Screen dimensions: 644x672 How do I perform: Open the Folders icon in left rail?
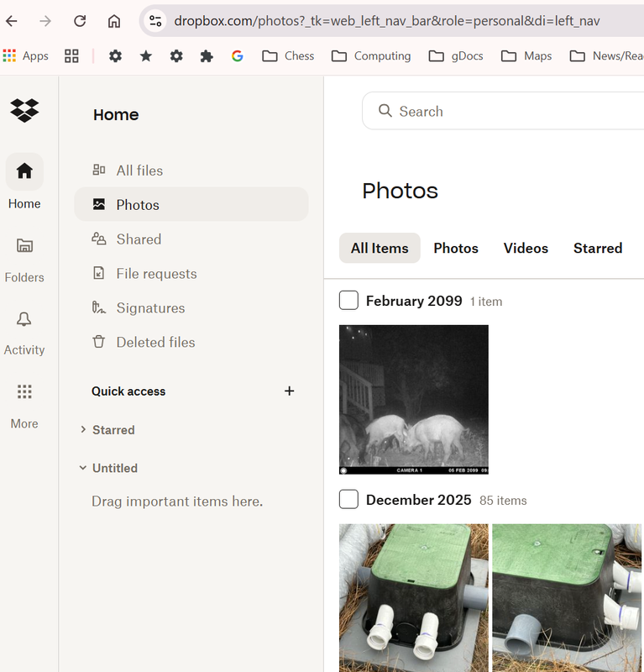(x=24, y=246)
